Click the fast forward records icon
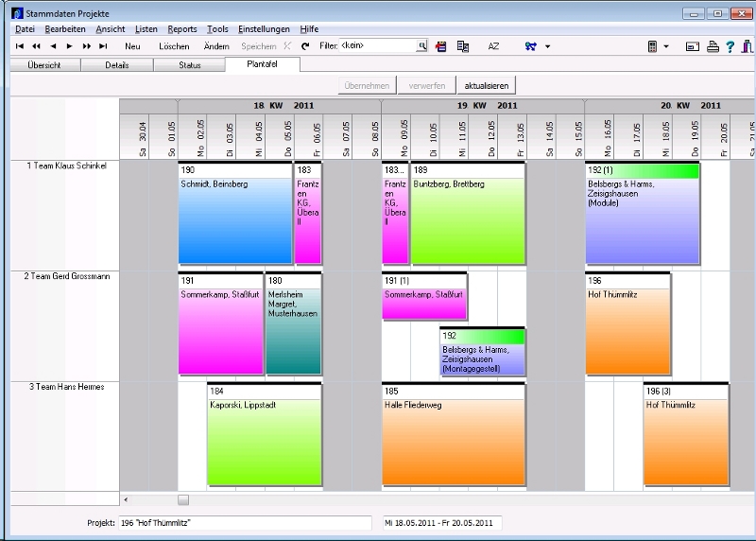The width and height of the screenshot is (756, 541). click(x=86, y=46)
